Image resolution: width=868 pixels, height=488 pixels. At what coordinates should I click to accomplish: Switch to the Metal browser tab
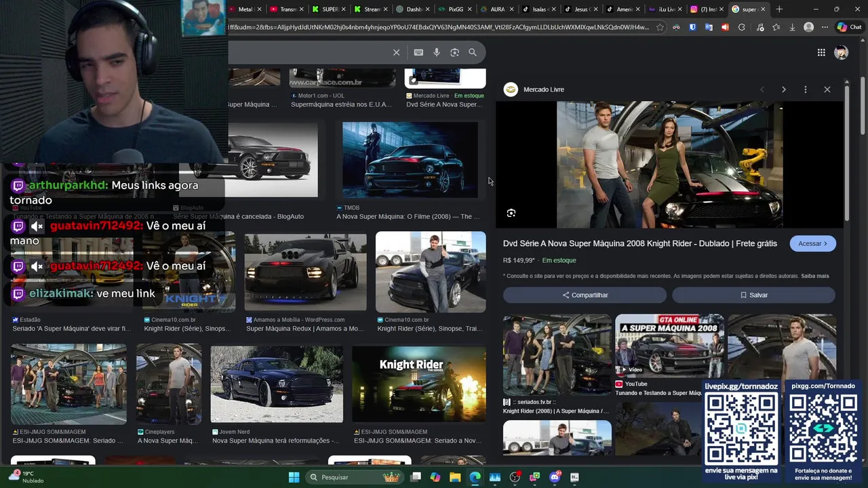[x=244, y=9]
